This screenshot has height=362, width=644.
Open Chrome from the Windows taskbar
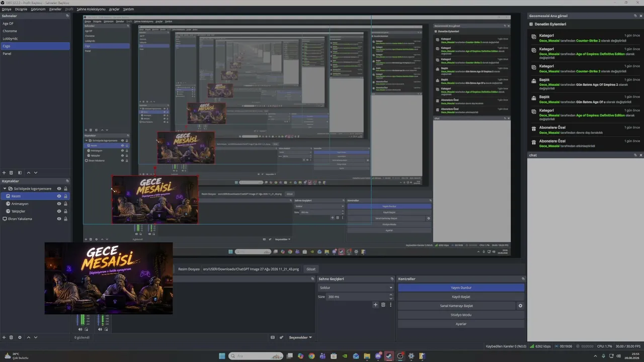(x=311, y=356)
